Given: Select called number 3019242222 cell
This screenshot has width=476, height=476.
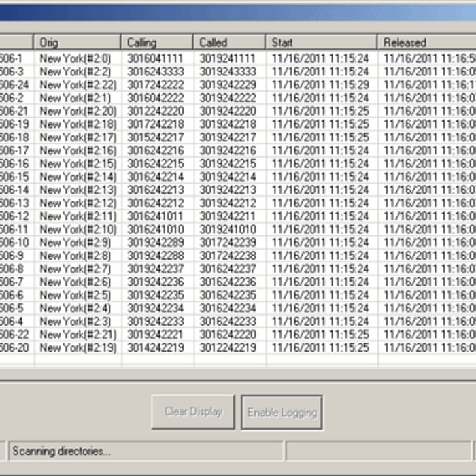Looking at the screenshot, I should coord(228,98).
